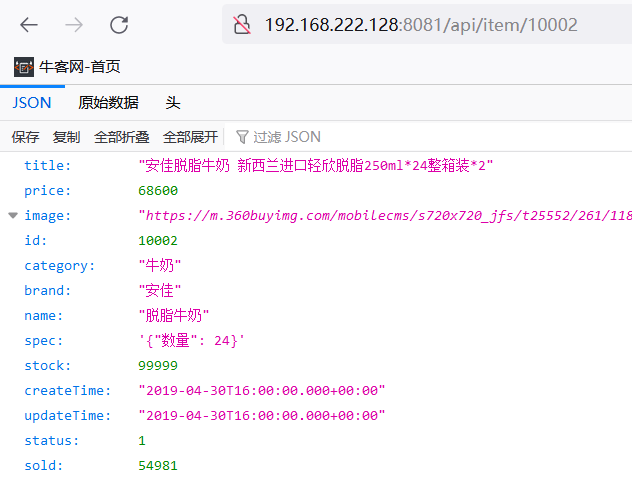Collapse the image row triangle

(13, 216)
